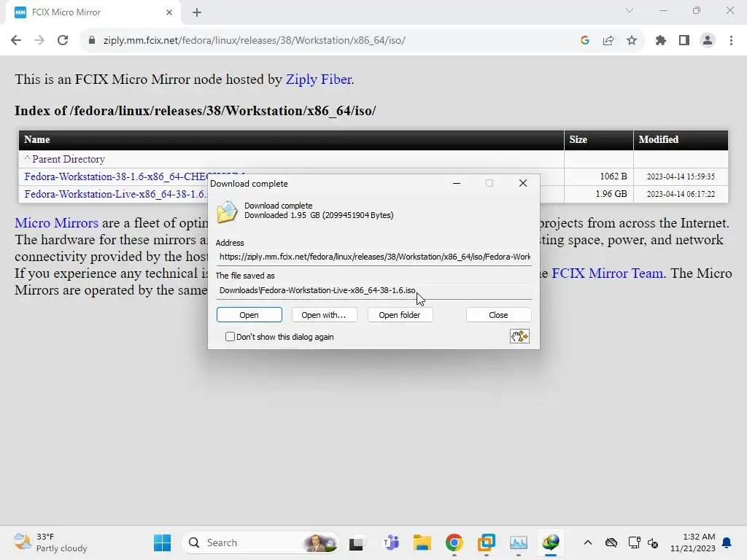Close the FCIX Micro Mirror tab

tap(169, 12)
